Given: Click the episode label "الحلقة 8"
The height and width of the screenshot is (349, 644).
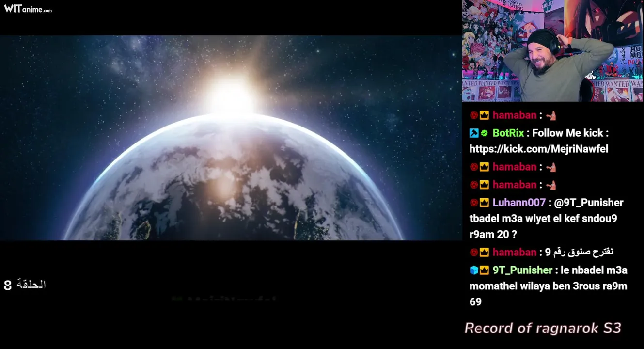Looking at the screenshot, I should 25,285.
